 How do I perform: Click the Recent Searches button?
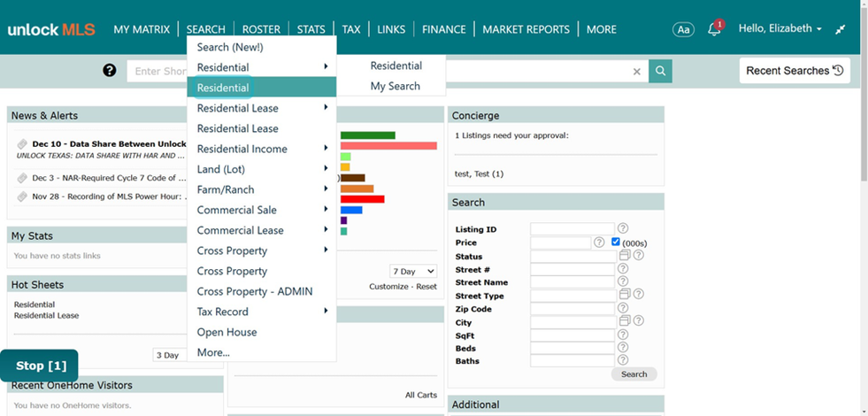[795, 70]
